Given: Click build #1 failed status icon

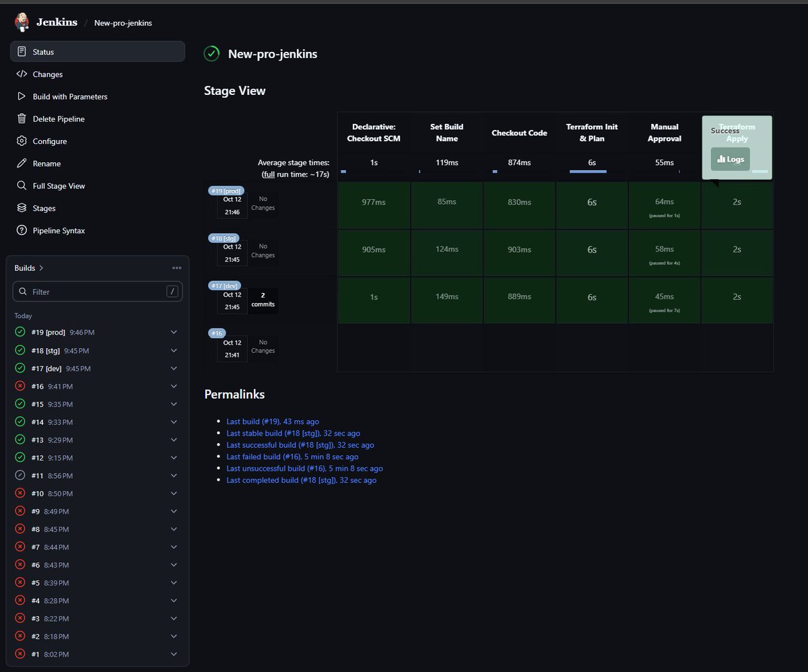Looking at the screenshot, I should pos(20,654).
